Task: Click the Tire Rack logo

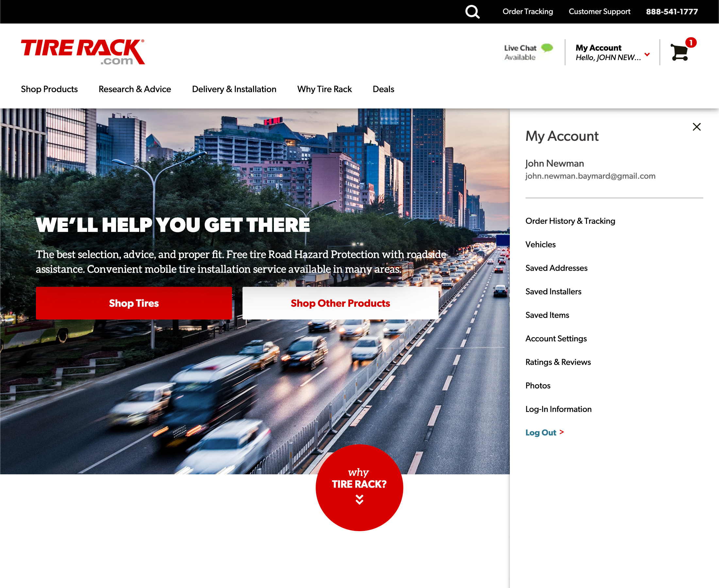Action: pyautogui.click(x=83, y=52)
